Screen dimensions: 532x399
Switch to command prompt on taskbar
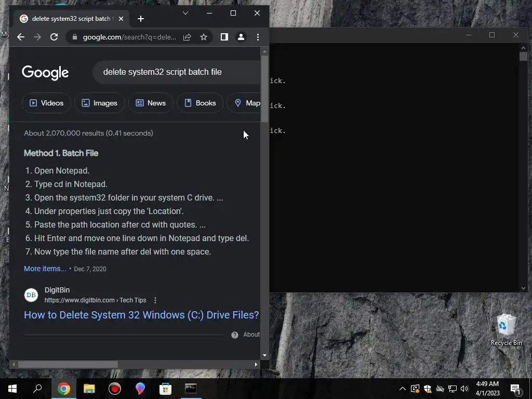[x=191, y=389]
